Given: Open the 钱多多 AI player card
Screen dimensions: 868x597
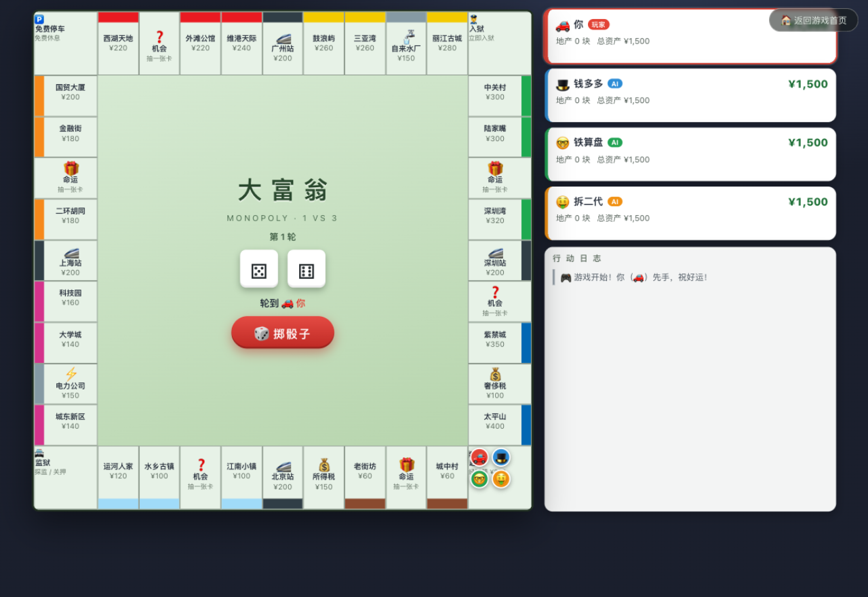Looking at the screenshot, I should point(691,95).
